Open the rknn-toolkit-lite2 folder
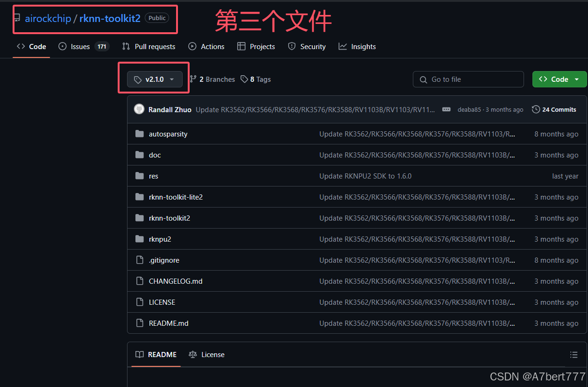 (x=176, y=197)
